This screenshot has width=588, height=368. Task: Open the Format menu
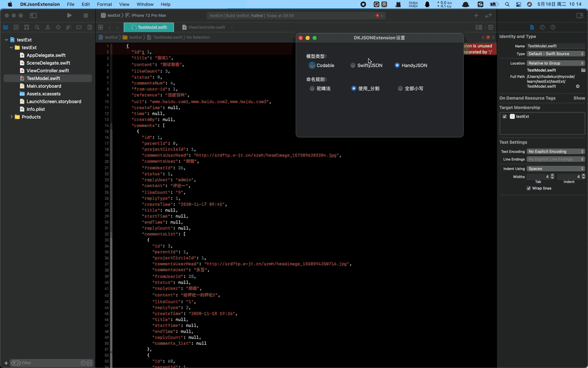coord(104,4)
